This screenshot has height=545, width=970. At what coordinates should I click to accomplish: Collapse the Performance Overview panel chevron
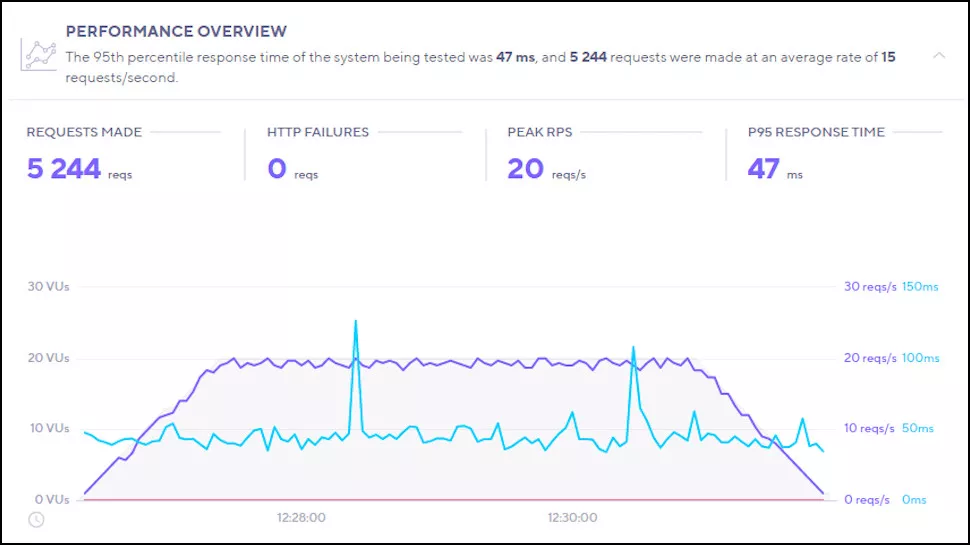(x=939, y=56)
